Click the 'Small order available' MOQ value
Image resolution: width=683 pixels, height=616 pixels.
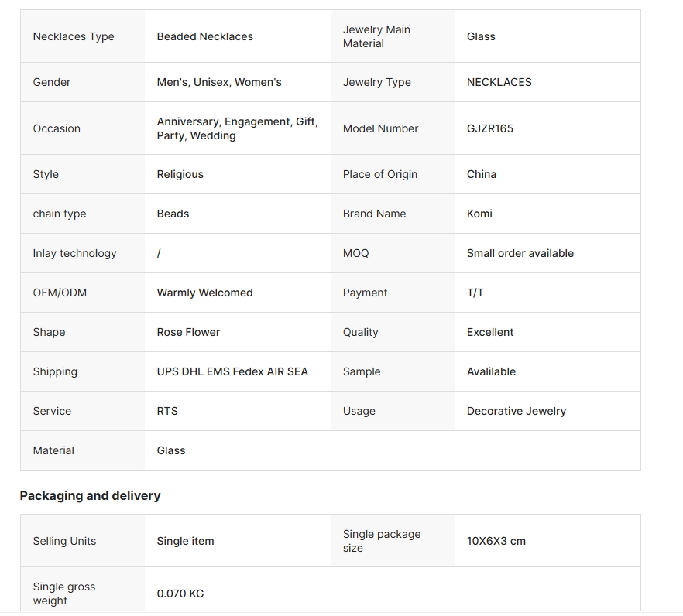[520, 253]
